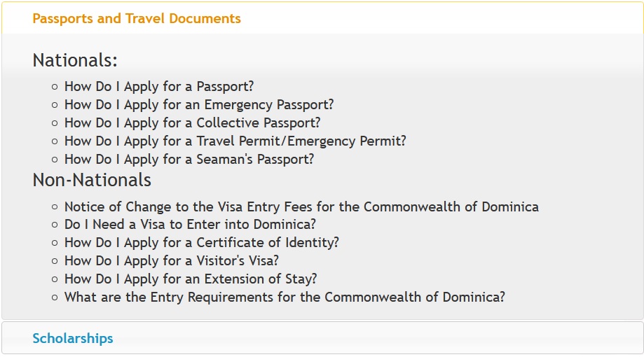Image resolution: width=644 pixels, height=357 pixels.
Task: Open the Extension of Stay application link
Action: pos(191,279)
